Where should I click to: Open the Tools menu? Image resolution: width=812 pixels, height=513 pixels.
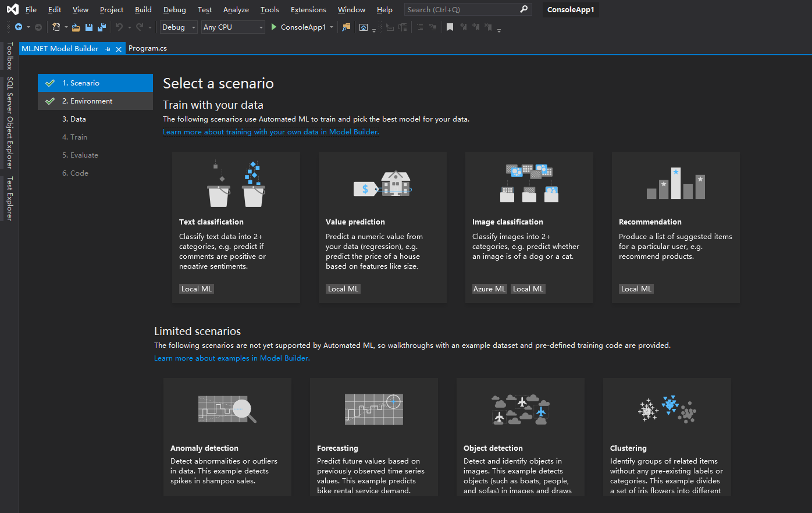click(269, 9)
